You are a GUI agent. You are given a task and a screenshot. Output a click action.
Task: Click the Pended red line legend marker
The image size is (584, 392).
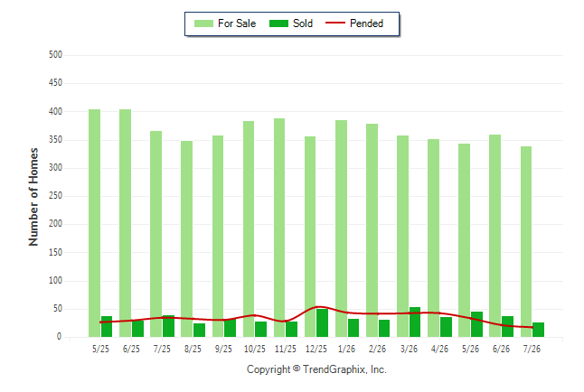point(335,23)
